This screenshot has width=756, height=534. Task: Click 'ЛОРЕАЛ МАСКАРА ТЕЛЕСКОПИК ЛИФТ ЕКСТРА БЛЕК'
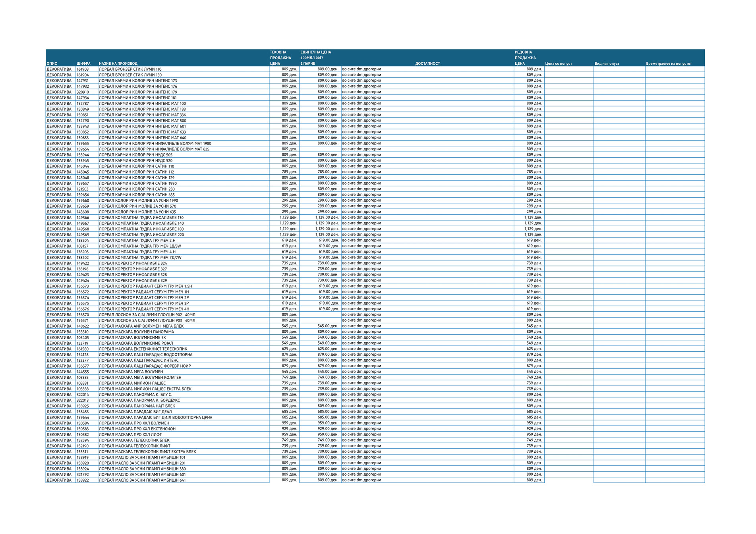[x=147, y=452]
